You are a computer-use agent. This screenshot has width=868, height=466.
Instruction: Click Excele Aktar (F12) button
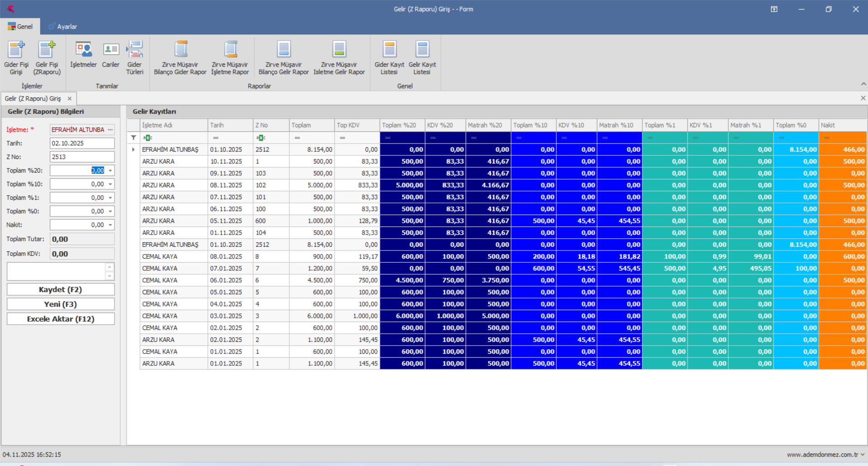click(61, 319)
